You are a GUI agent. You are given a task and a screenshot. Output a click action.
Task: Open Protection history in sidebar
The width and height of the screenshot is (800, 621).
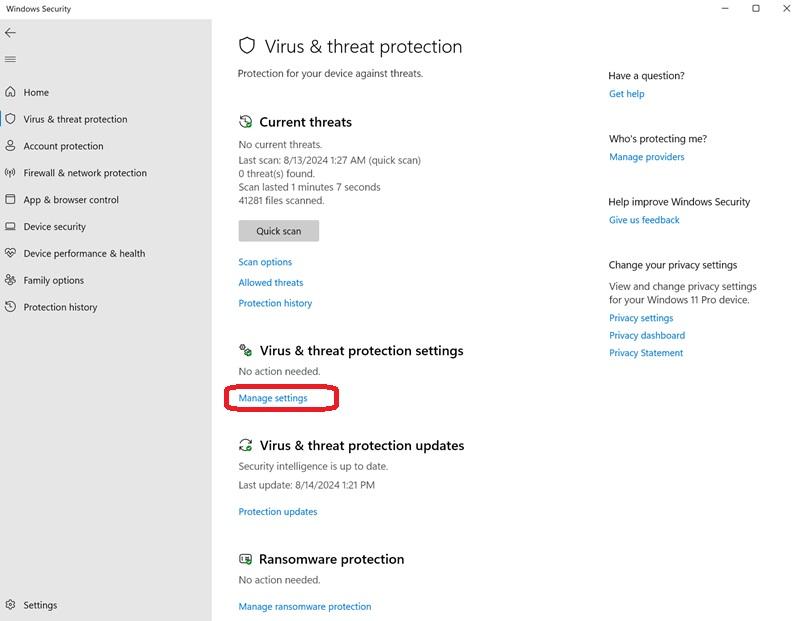[x=60, y=308]
